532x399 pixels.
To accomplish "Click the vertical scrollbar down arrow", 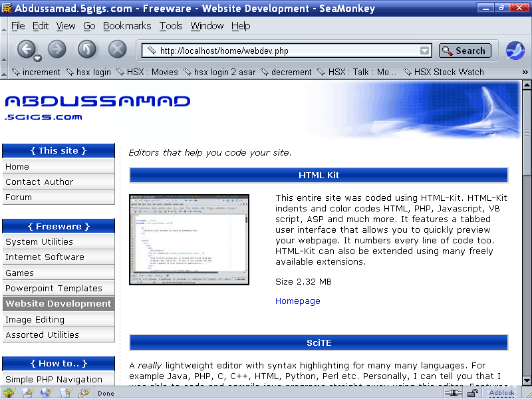I will click(527, 380).
